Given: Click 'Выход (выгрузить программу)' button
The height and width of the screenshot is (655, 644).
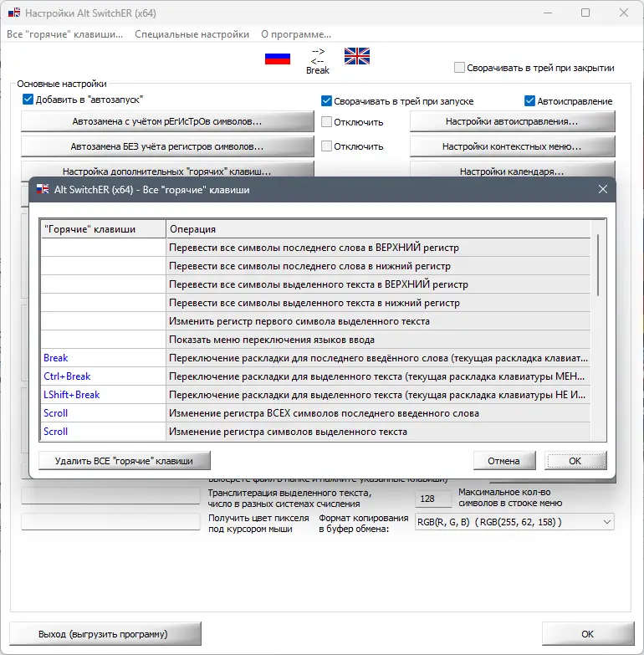Looking at the screenshot, I should tap(105, 634).
